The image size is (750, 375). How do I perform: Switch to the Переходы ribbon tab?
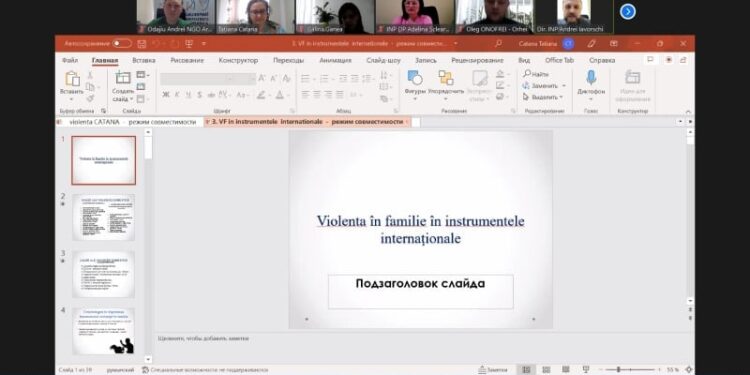[288, 60]
